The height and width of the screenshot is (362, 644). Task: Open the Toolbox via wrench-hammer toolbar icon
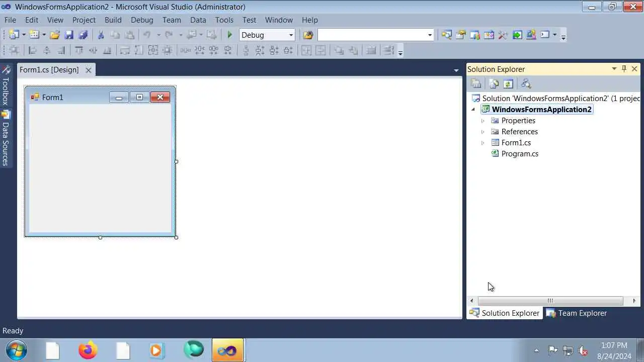click(x=503, y=35)
